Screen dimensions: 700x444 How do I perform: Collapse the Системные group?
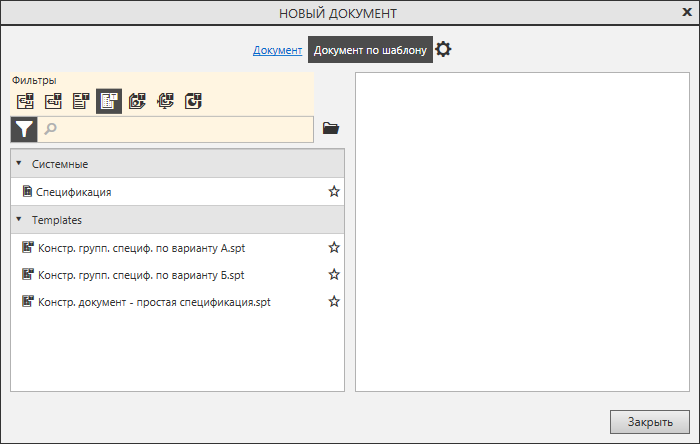pos(19,163)
